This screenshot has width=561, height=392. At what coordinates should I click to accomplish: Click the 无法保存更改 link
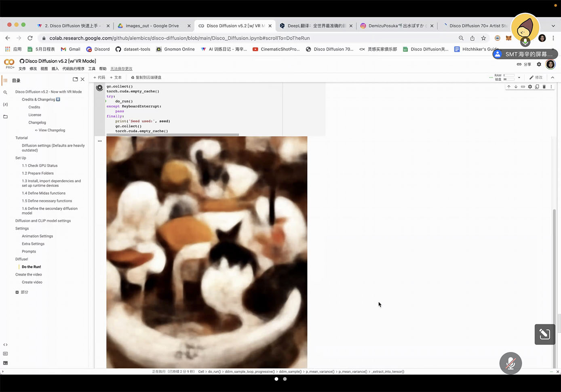[x=121, y=69]
